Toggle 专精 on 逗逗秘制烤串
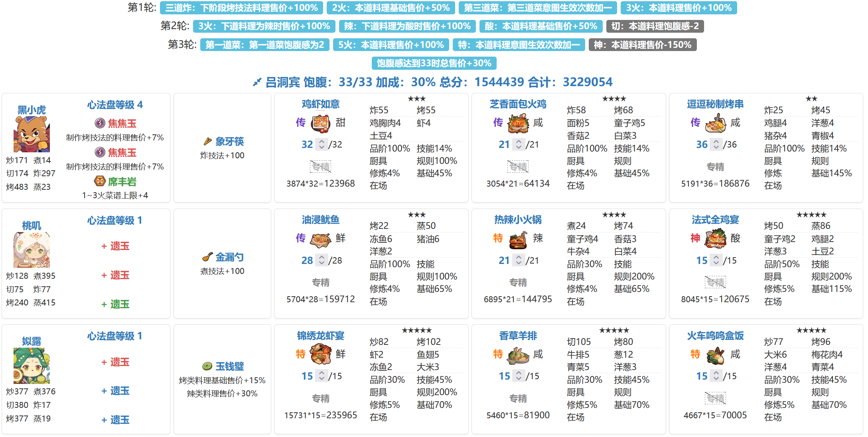Viewport: 868px width, 437px height. click(x=715, y=167)
